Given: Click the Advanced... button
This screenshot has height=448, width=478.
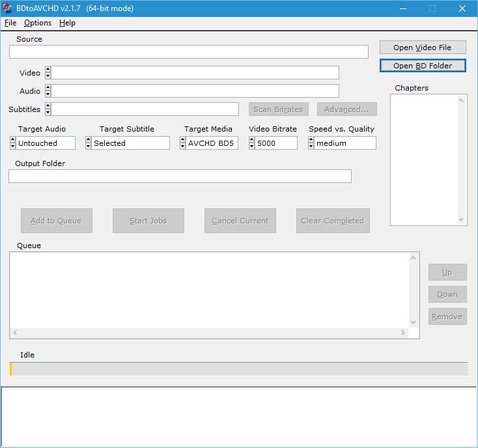Looking at the screenshot, I should coord(346,109).
